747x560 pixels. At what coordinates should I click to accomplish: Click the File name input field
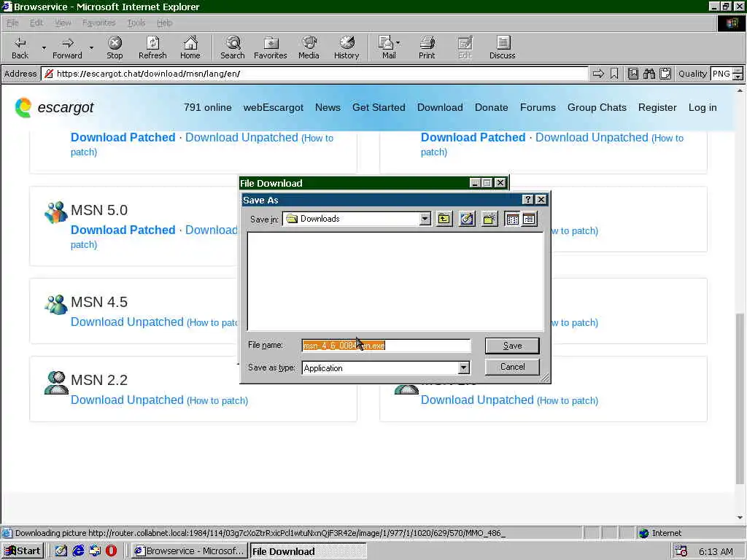387,346
